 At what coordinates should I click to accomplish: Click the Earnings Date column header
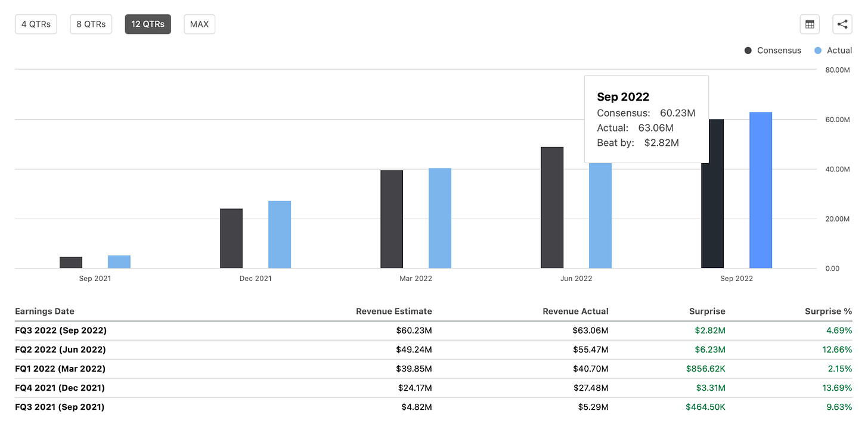[45, 311]
